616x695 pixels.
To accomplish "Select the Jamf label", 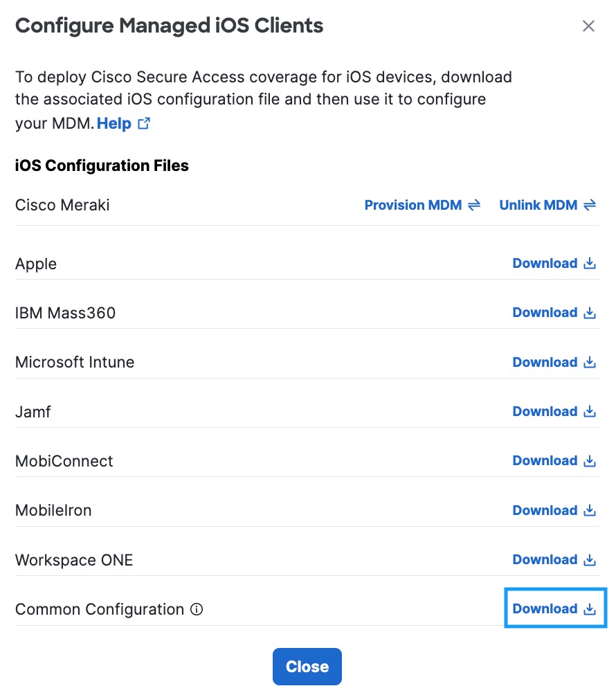I will click(x=33, y=412).
